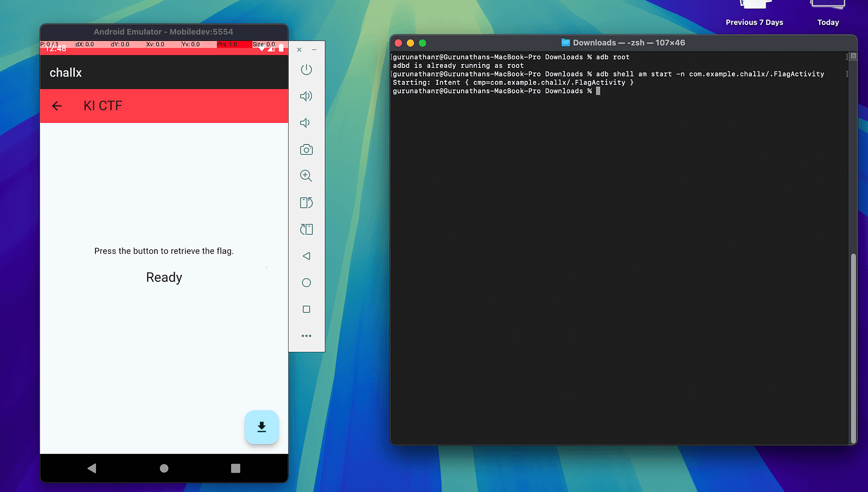Close the emulator toolbar with the X
The image size is (868, 492).
pos(299,49)
